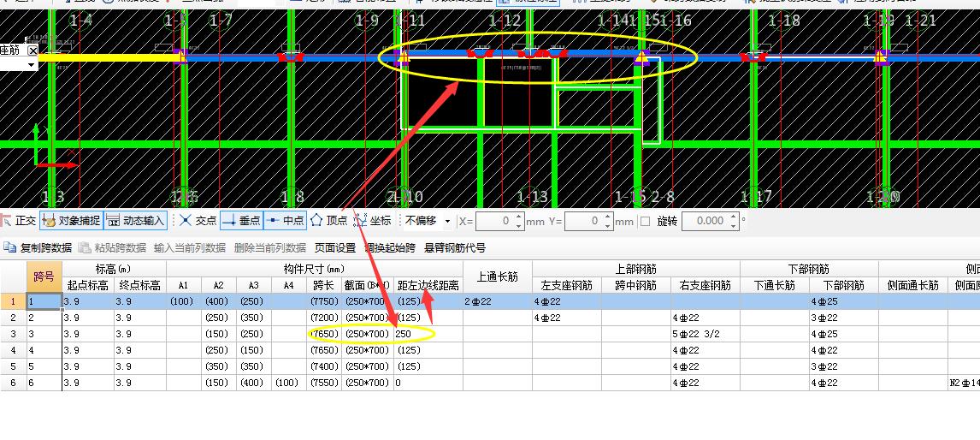Toggle 对象捕捉 object snap
The image size is (980, 440).
71,220
